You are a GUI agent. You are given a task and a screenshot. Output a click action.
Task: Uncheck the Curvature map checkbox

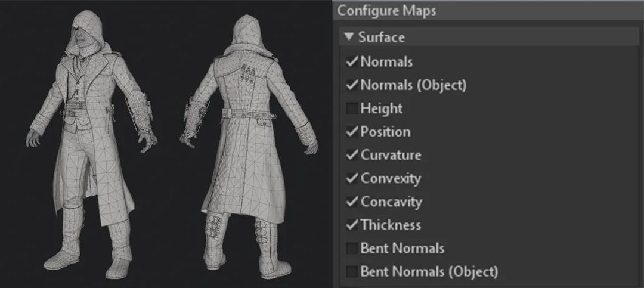pos(352,155)
